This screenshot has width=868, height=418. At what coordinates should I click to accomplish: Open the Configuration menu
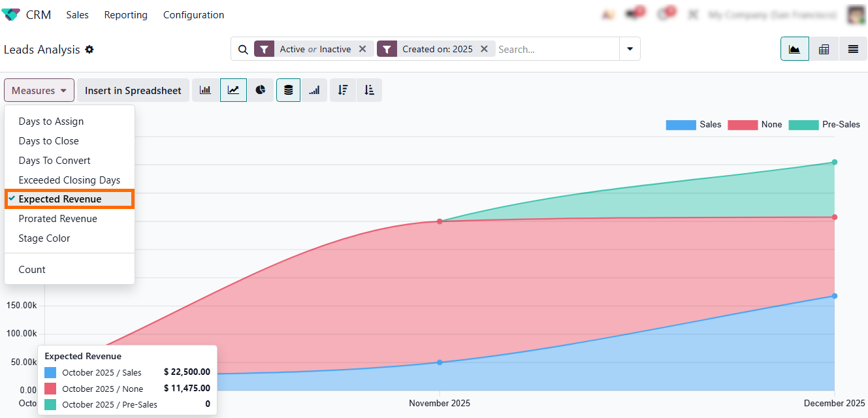(x=193, y=15)
